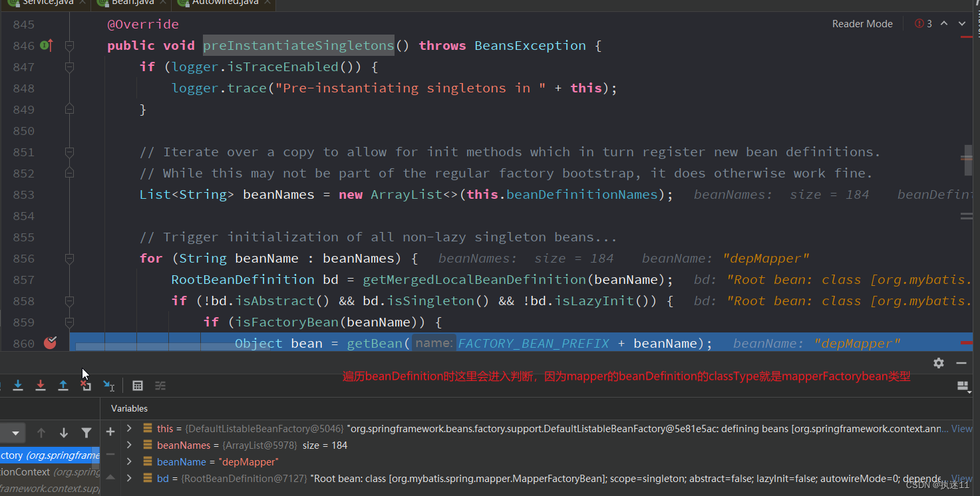Hide the debug tool window

tap(961, 363)
